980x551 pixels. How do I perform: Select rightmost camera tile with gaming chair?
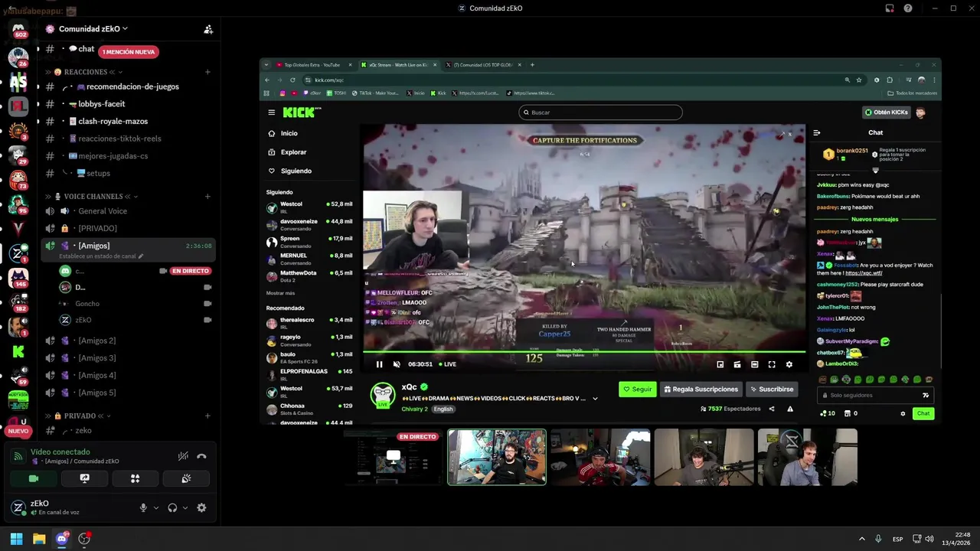click(807, 458)
